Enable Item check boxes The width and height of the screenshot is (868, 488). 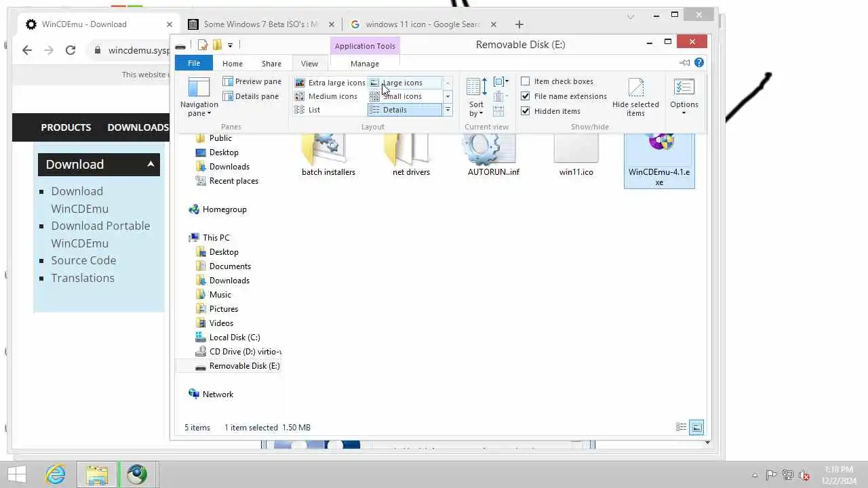[557, 81]
